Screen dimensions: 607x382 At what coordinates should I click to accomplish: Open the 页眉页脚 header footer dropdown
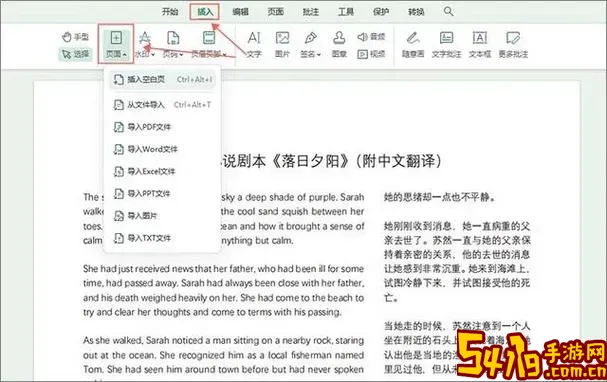coord(209,44)
